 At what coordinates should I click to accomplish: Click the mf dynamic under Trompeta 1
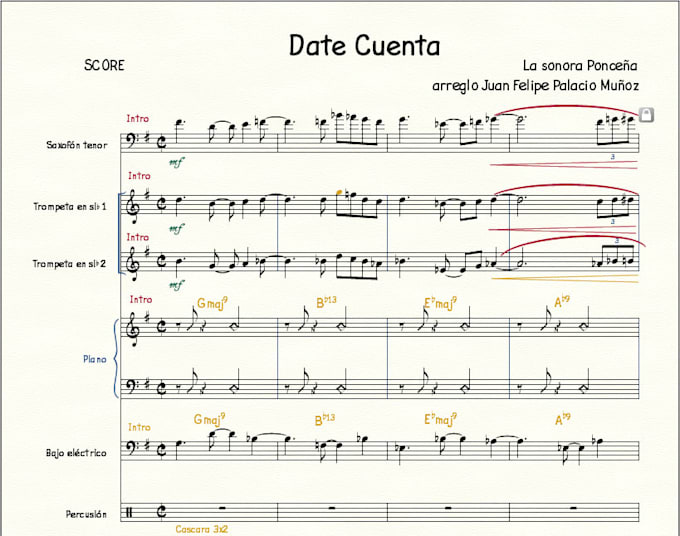[176, 229]
